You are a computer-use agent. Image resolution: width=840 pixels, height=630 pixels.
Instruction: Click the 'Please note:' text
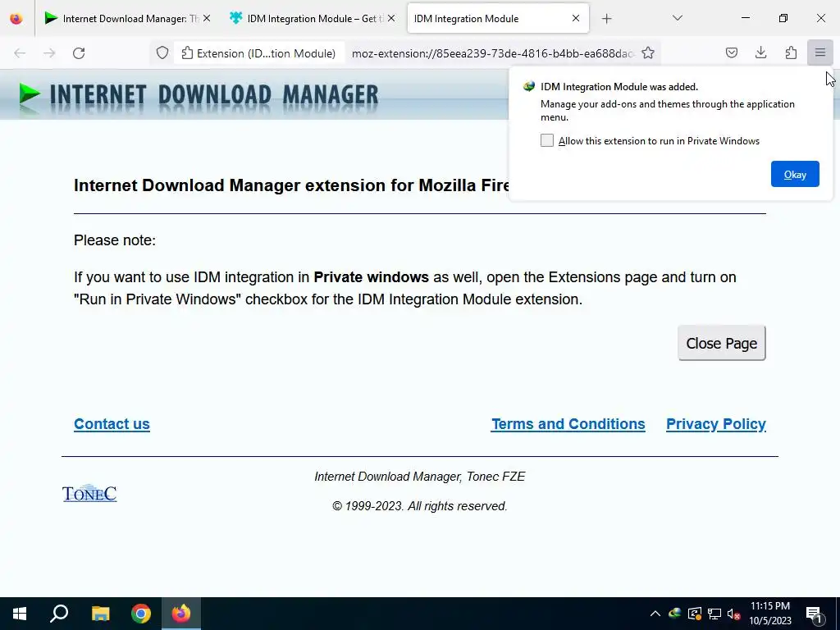click(x=115, y=240)
